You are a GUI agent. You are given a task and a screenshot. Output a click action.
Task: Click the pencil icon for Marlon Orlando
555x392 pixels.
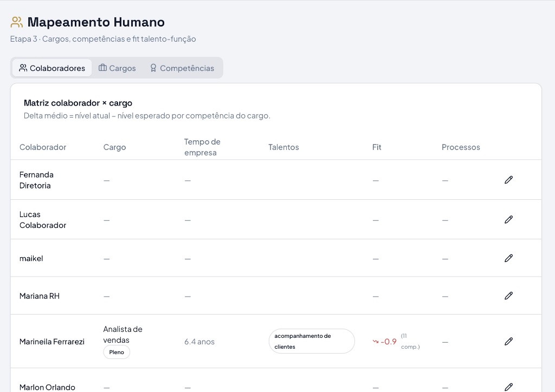tap(508, 387)
